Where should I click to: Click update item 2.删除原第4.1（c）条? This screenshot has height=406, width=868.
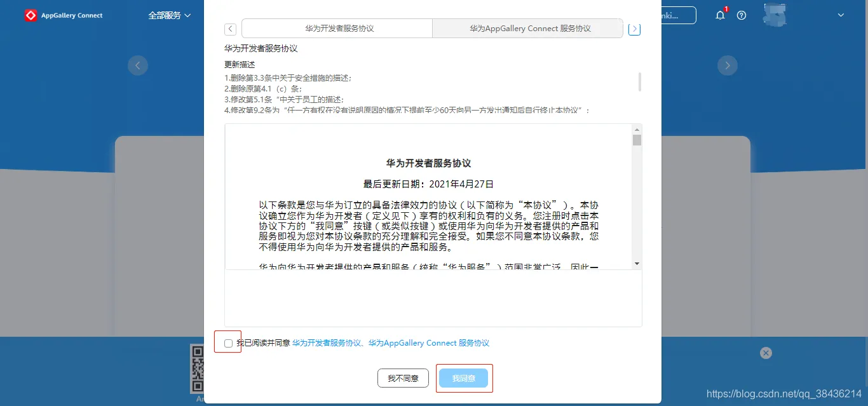pos(263,89)
